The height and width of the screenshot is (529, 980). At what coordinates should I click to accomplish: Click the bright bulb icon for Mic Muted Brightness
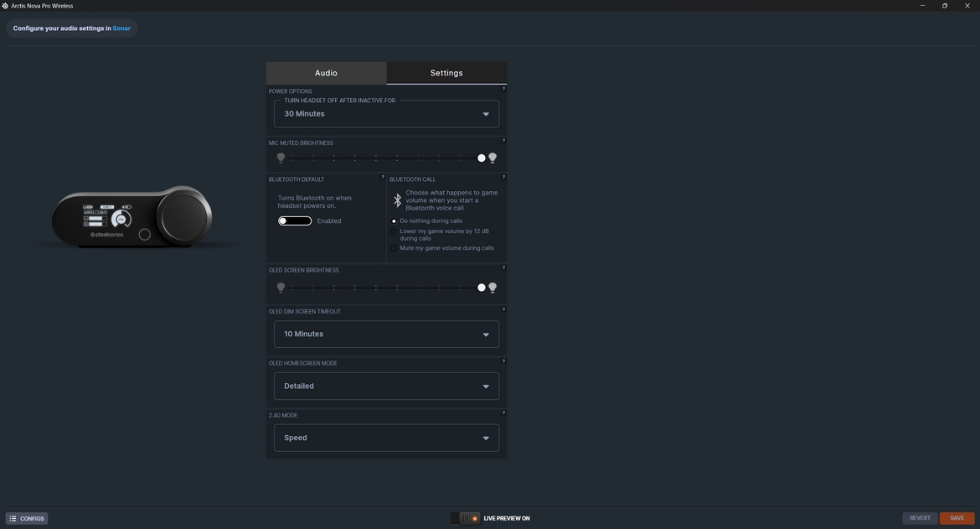[493, 158]
